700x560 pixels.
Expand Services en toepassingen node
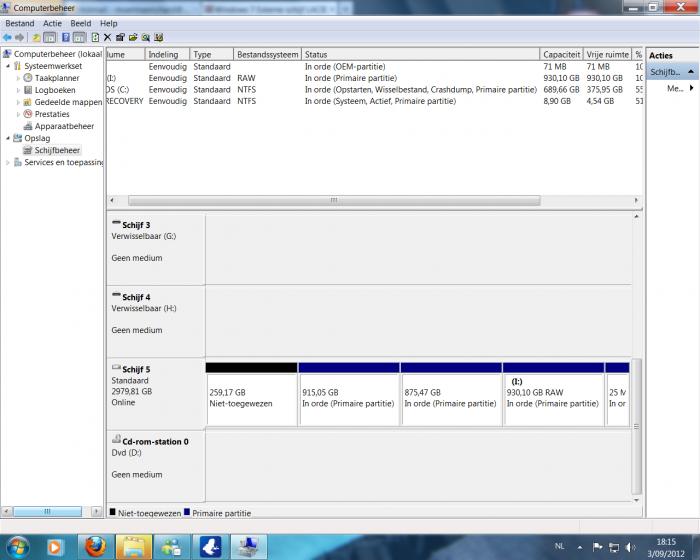pos(8,162)
